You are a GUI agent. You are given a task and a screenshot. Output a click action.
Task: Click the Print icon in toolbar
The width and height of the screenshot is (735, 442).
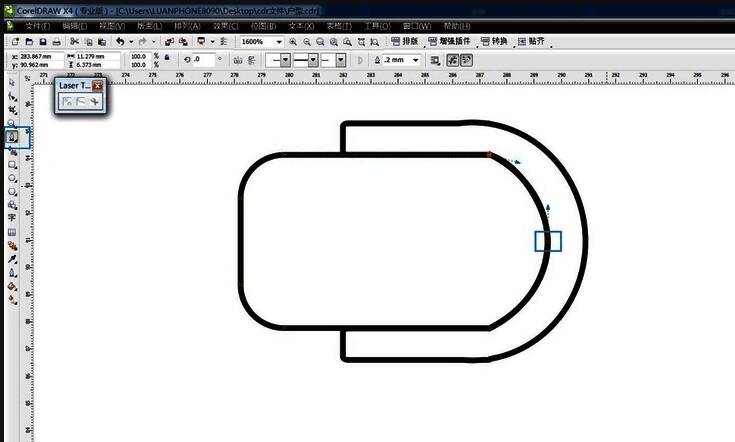pyautogui.click(x=57, y=42)
